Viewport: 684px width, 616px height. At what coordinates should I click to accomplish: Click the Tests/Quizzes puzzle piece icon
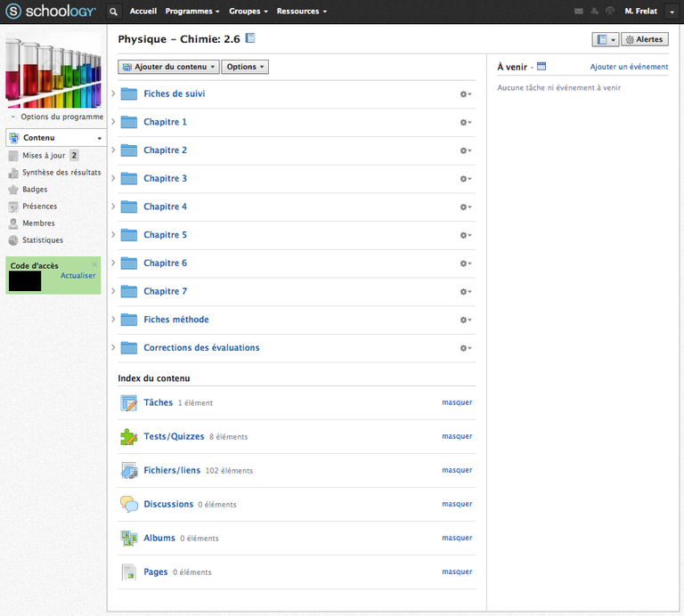(129, 437)
